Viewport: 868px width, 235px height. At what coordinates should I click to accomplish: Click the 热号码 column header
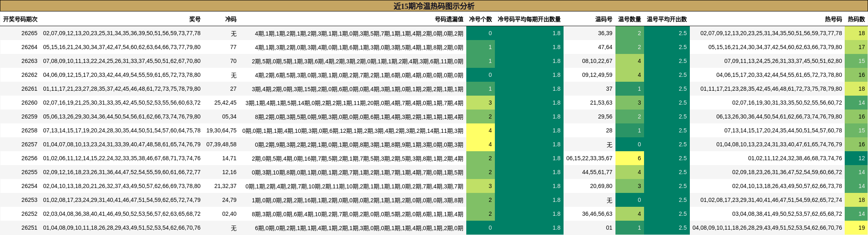(x=834, y=19)
